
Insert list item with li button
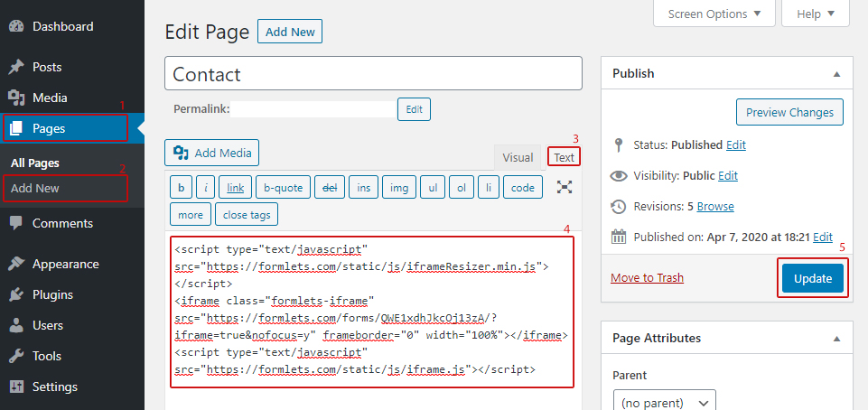[x=489, y=188]
